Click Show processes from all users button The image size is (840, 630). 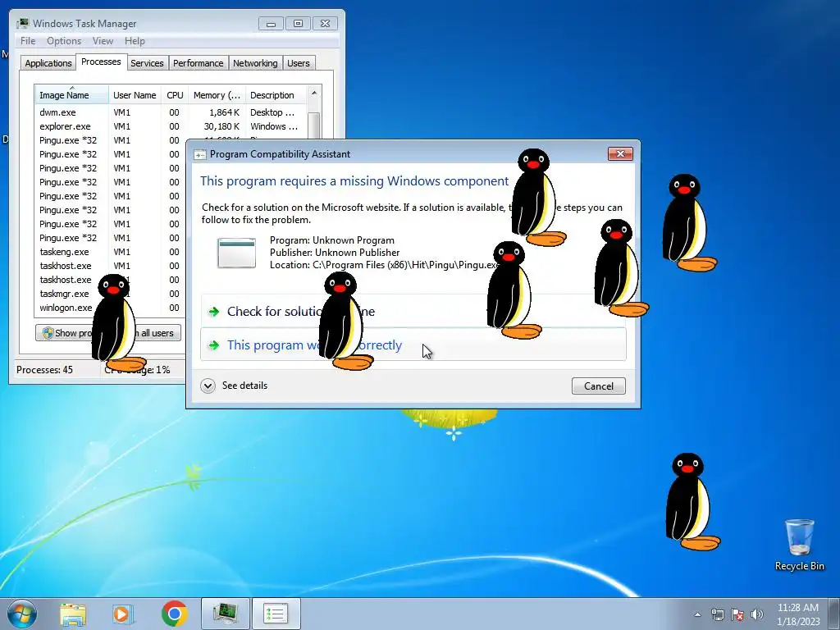(x=108, y=333)
